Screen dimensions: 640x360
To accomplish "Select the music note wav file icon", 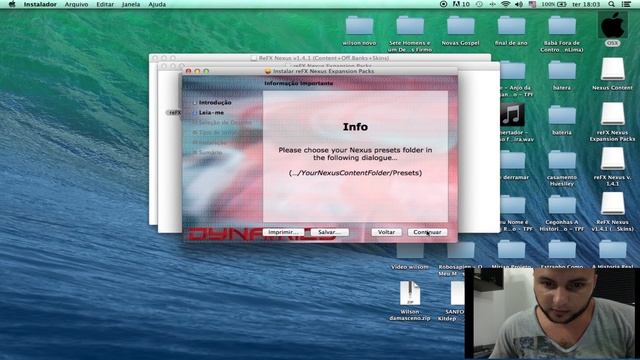I will coord(512,115).
